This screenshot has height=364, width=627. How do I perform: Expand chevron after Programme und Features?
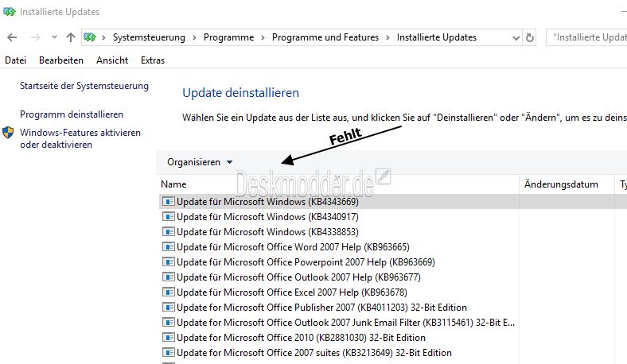point(387,37)
